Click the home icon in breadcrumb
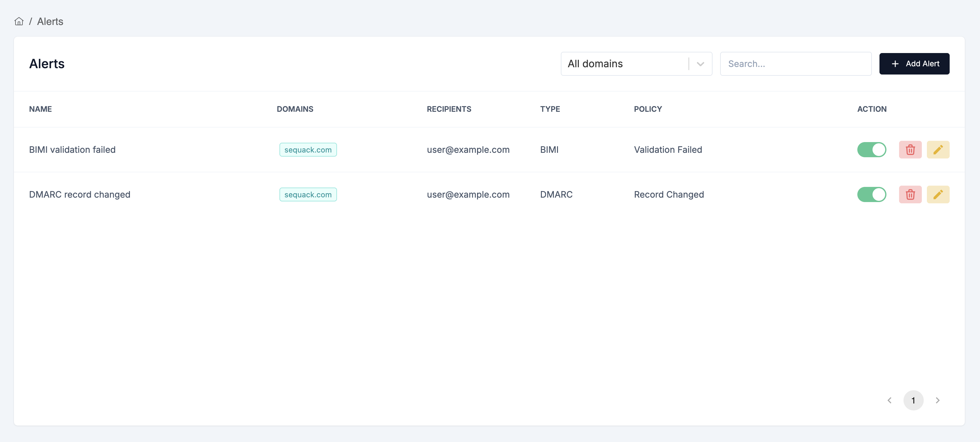This screenshot has width=980, height=442. tap(19, 21)
